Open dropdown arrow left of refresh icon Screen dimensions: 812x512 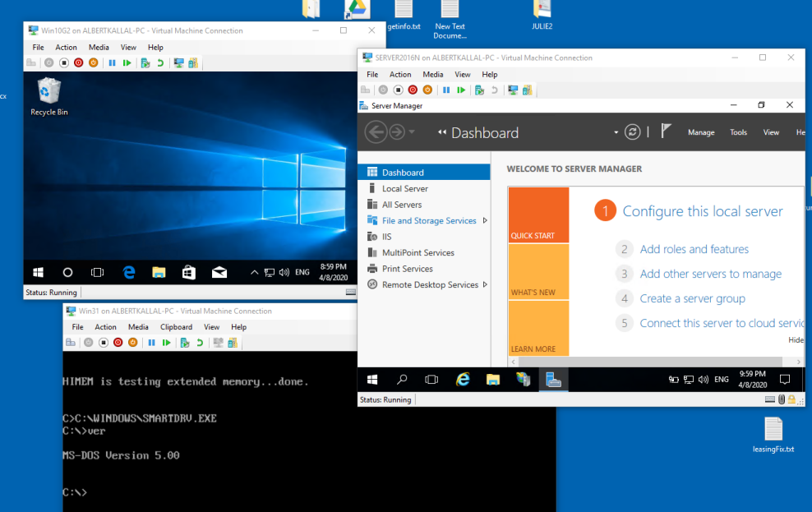coord(616,132)
